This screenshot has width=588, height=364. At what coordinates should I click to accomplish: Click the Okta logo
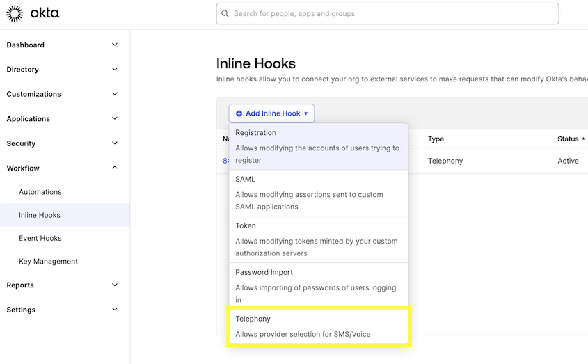(33, 13)
